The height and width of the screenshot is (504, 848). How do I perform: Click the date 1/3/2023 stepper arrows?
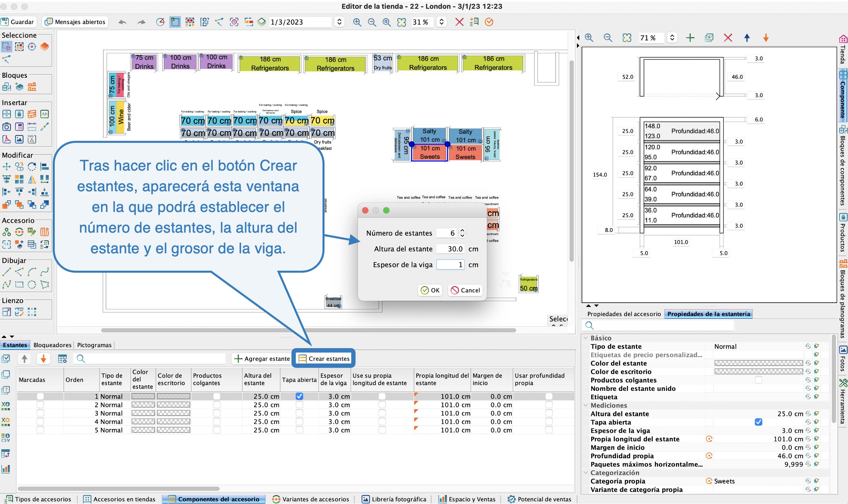pyautogui.click(x=339, y=22)
